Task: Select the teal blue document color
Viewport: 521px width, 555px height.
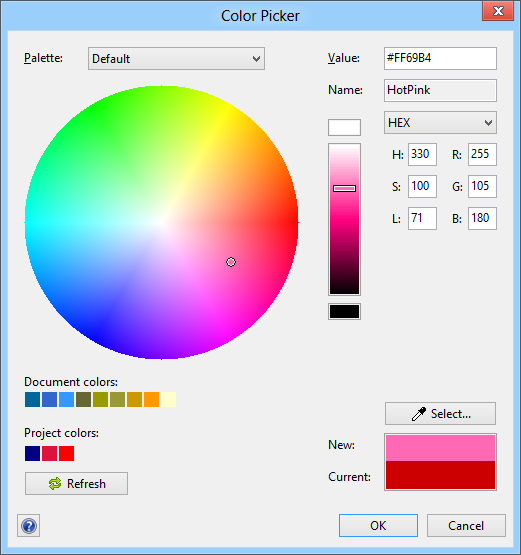Action: (x=32, y=400)
